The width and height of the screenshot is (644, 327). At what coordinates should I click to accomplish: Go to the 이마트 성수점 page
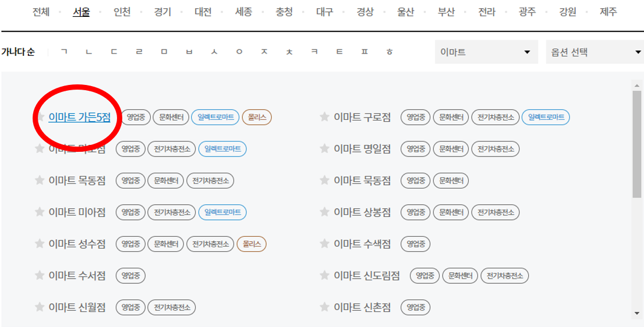tap(77, 244)
